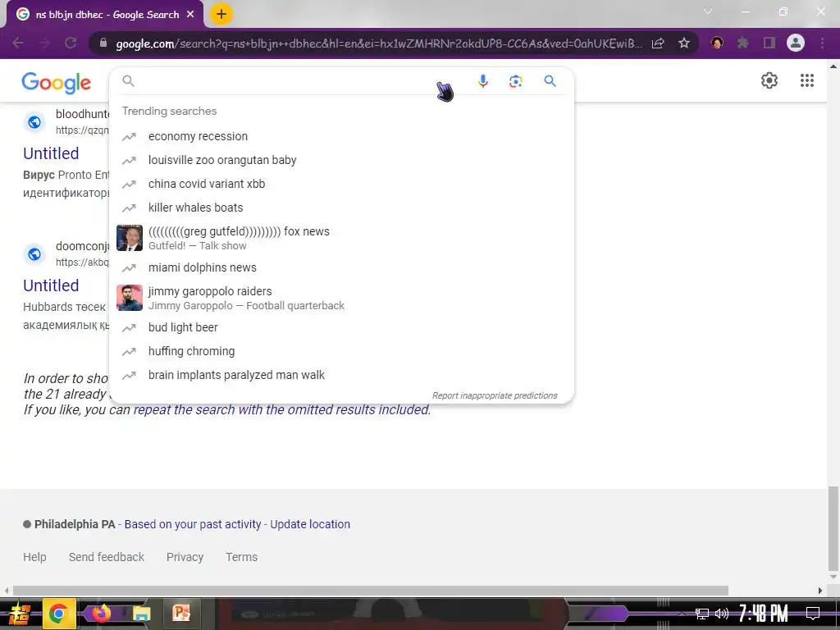The image size is (840, 630).
Task: Open a new tab with plus button
Action: [x=221, y=15]
